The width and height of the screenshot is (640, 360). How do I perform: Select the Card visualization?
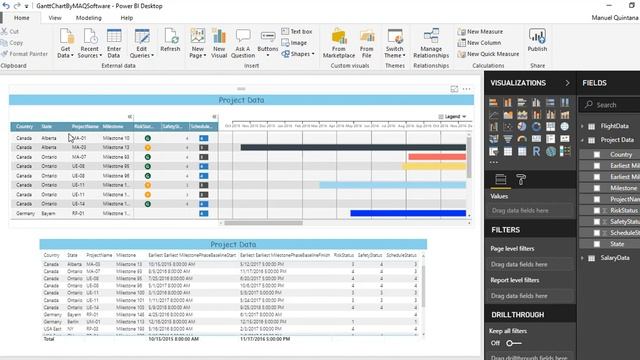click(536, 139)
